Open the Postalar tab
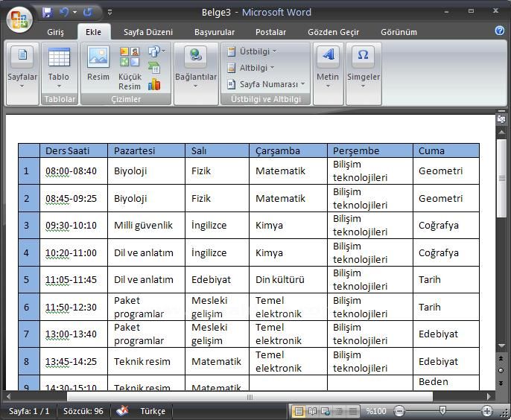511x420 pixels. pos(270,32)
